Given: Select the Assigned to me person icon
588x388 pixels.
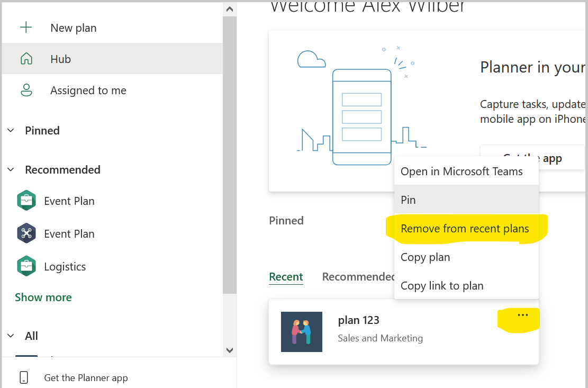Looking at the screenshot, I should [26, 90].
